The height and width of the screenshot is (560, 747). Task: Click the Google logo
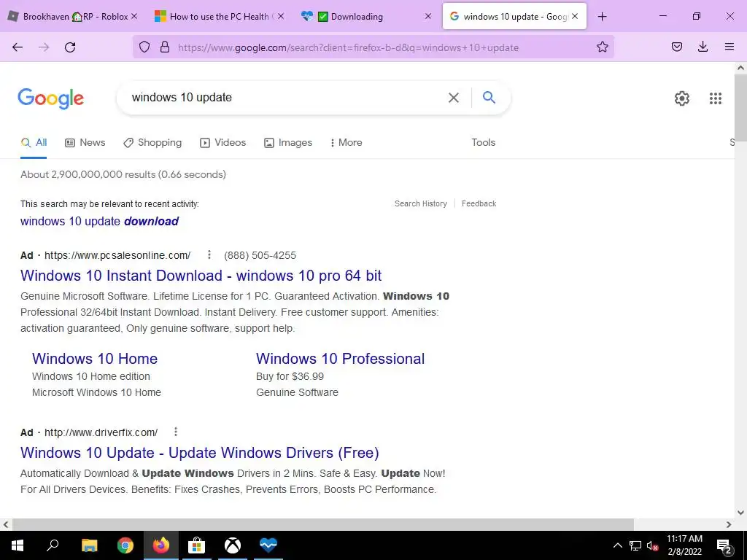click(50, 98)
